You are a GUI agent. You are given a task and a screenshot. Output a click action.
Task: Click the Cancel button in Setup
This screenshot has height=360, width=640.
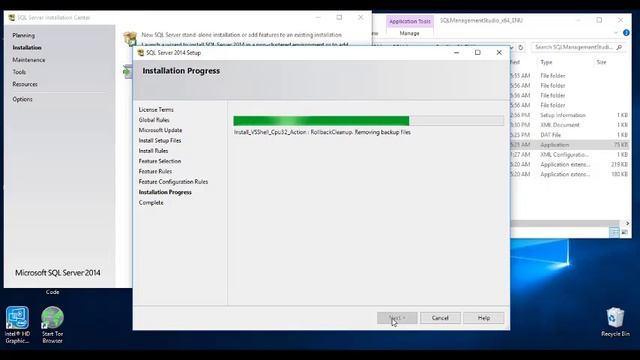click(x=440, y=318)
